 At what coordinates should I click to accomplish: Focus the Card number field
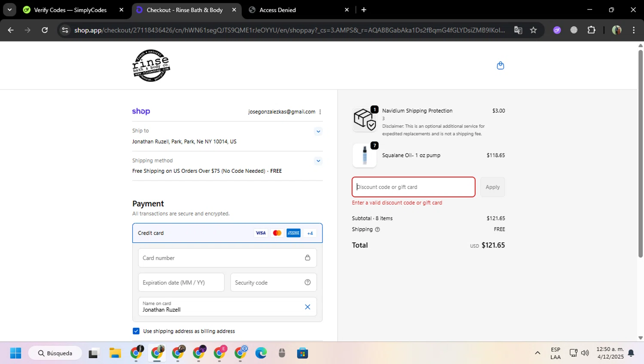[228, 258]
